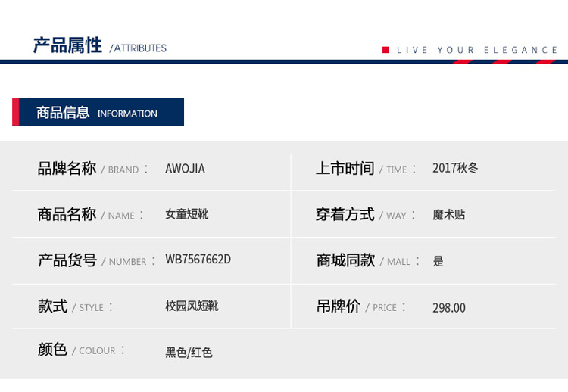Click the ATTRIBUTES subtitle text

point(138,48)
